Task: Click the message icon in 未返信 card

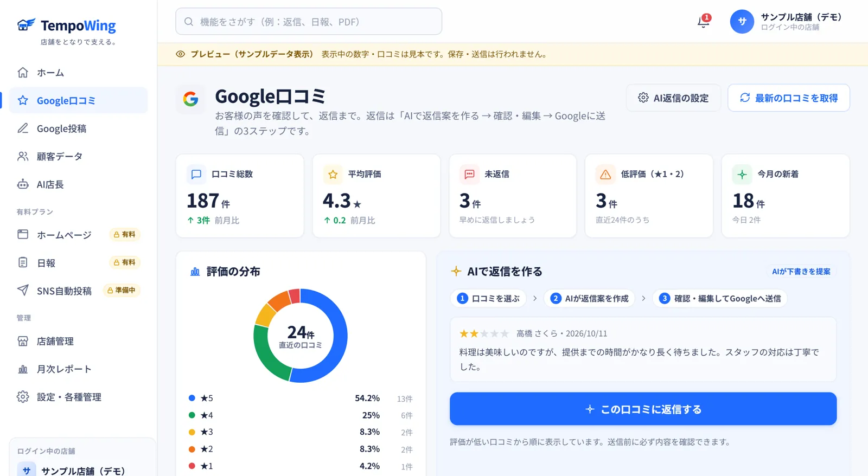Action: (469, 174)
